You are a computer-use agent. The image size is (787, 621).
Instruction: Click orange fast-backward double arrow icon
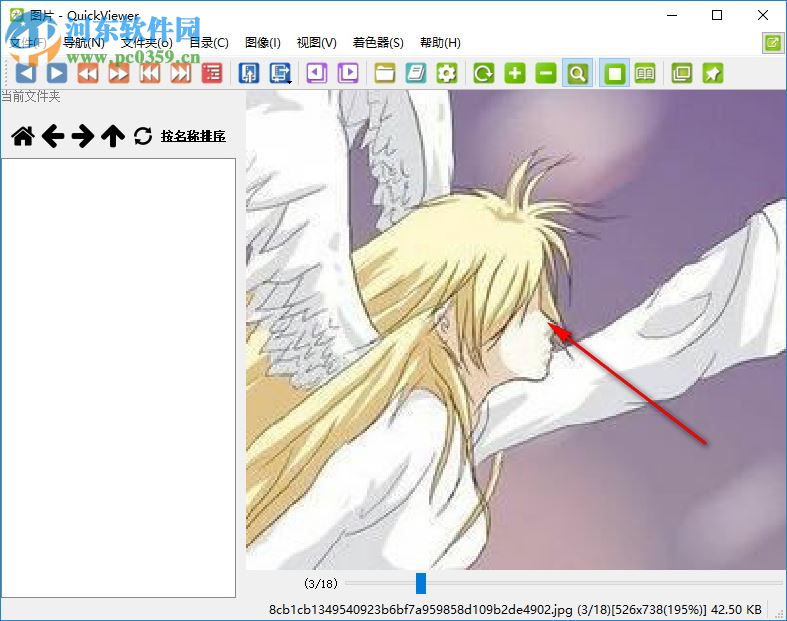click(88, 73)
